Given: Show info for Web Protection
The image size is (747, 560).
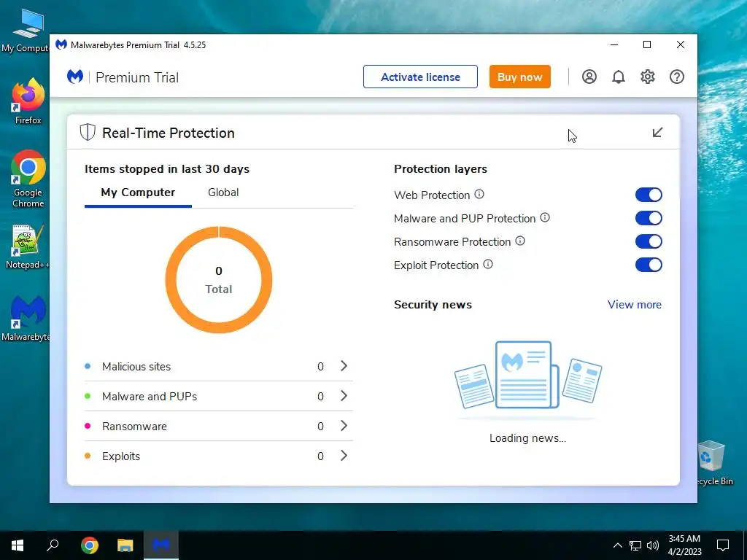Looking at the screenshot, I should tap(479, 194).
